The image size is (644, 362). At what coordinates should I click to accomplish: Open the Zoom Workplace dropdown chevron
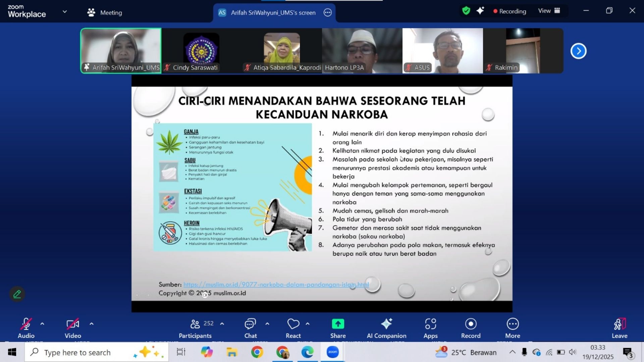pyautogui.click(x=65, y=12)
